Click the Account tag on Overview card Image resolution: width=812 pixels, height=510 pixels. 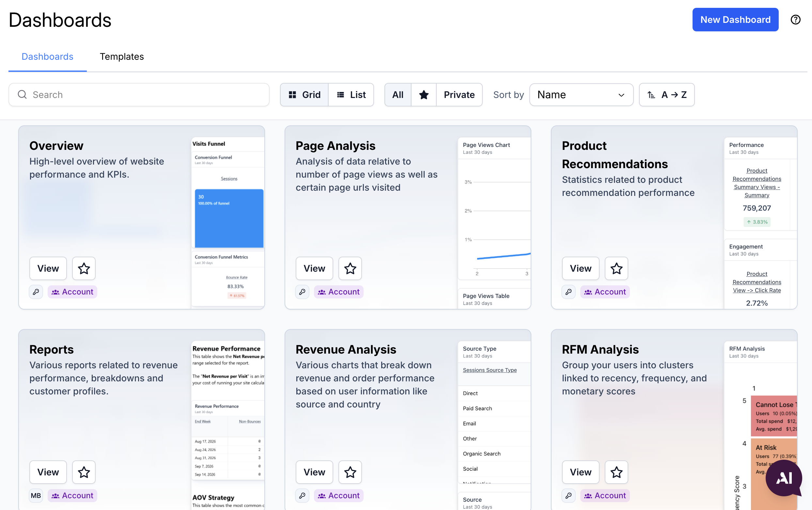(x=72, y=292)
